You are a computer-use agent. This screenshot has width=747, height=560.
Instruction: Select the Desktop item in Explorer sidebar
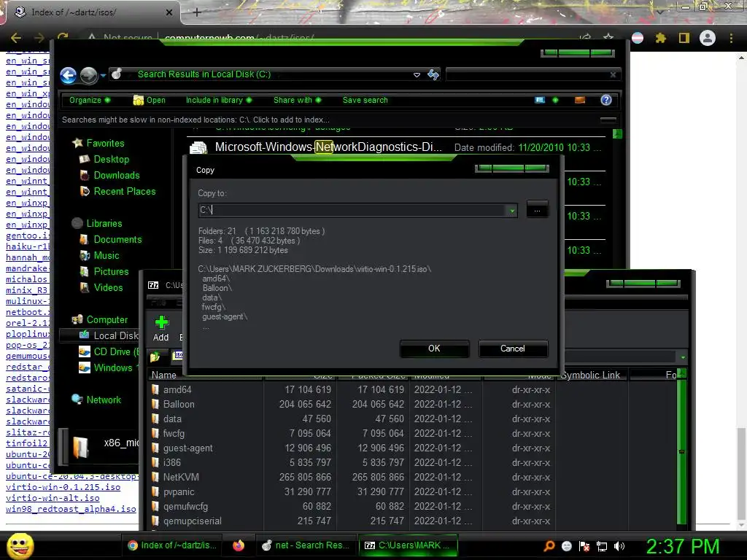[111, 159]
